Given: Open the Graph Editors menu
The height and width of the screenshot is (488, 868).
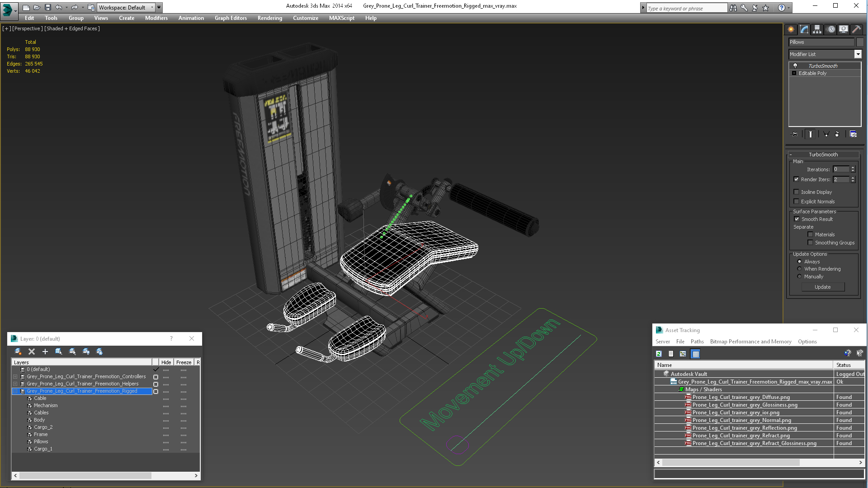Looking at the screenshot, I should tap(231, 18).
